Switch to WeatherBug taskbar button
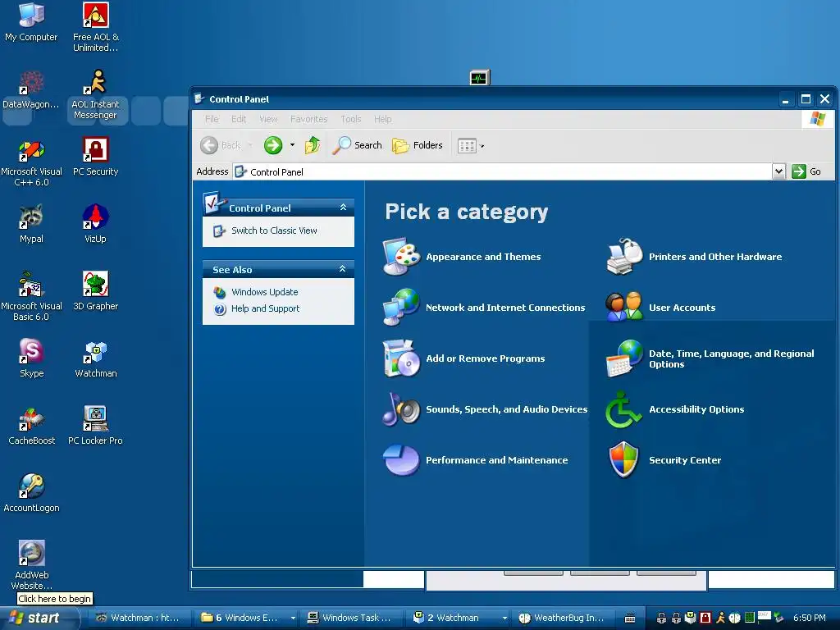 (x=562, y=618)
